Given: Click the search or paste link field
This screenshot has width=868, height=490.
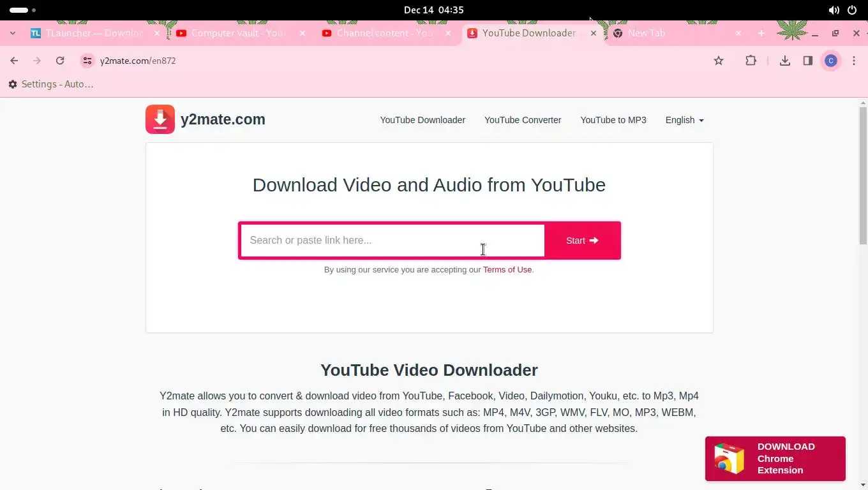Looking at the screenshot, I should pos(393,241).
